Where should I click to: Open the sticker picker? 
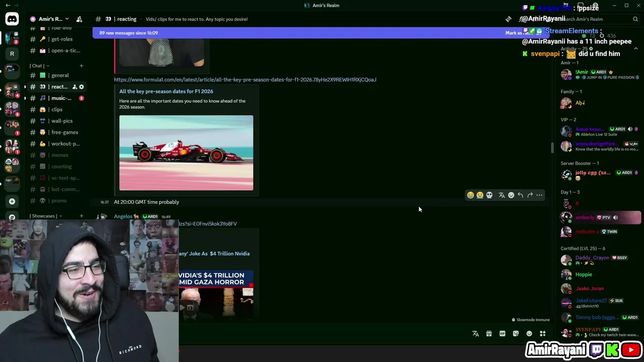point(516,333)
